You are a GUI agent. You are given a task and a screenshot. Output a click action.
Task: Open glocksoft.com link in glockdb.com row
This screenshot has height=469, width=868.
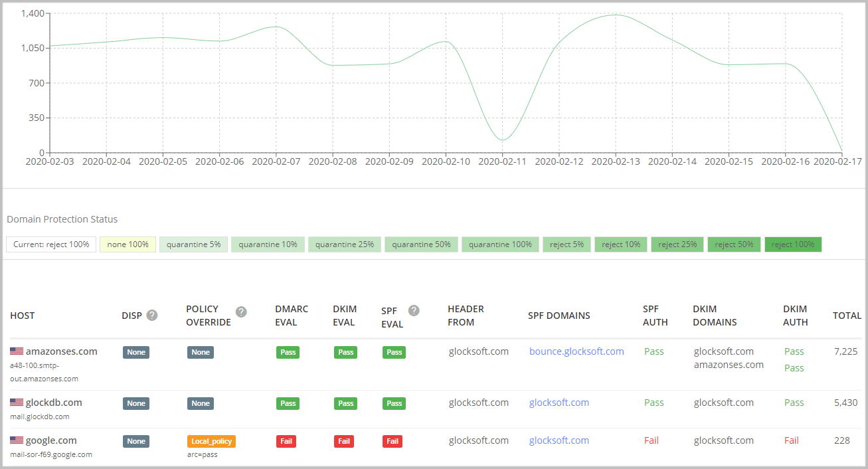point(559,403)
